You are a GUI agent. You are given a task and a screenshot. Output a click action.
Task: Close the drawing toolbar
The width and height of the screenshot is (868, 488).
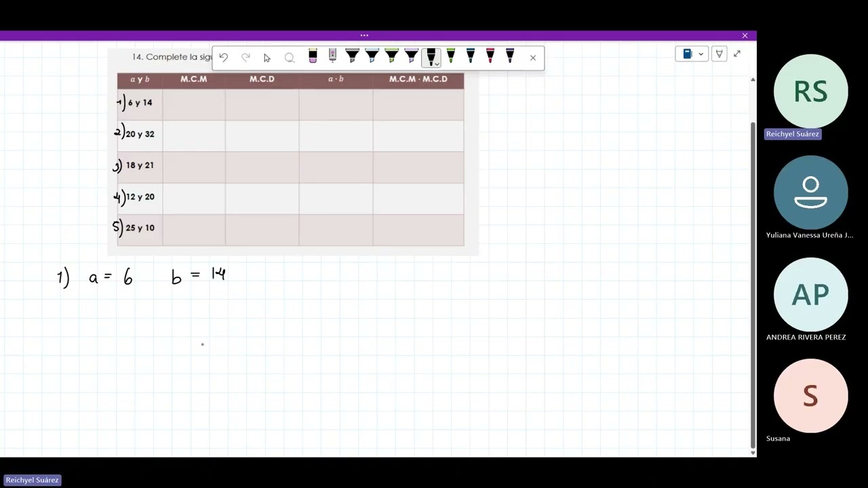[533, 58]
